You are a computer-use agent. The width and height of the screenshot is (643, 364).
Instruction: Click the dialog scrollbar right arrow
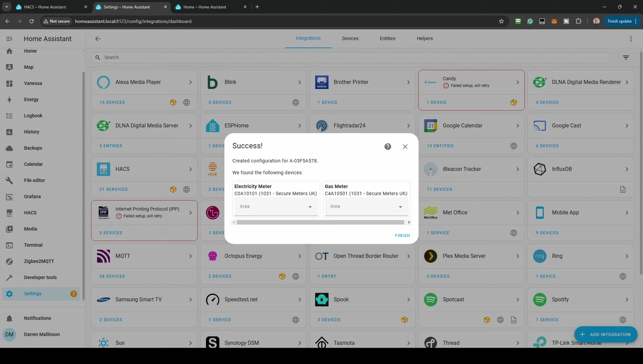[409, 222]
